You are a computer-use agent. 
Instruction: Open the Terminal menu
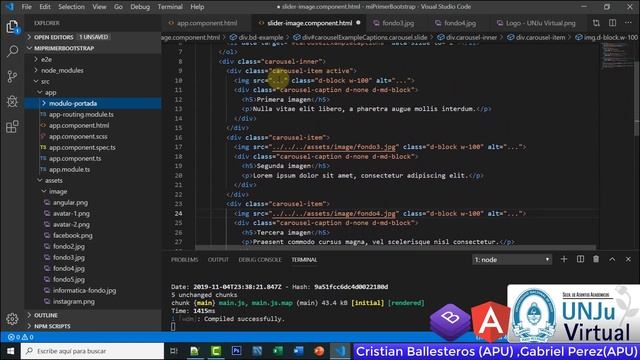tap(170, 7)
